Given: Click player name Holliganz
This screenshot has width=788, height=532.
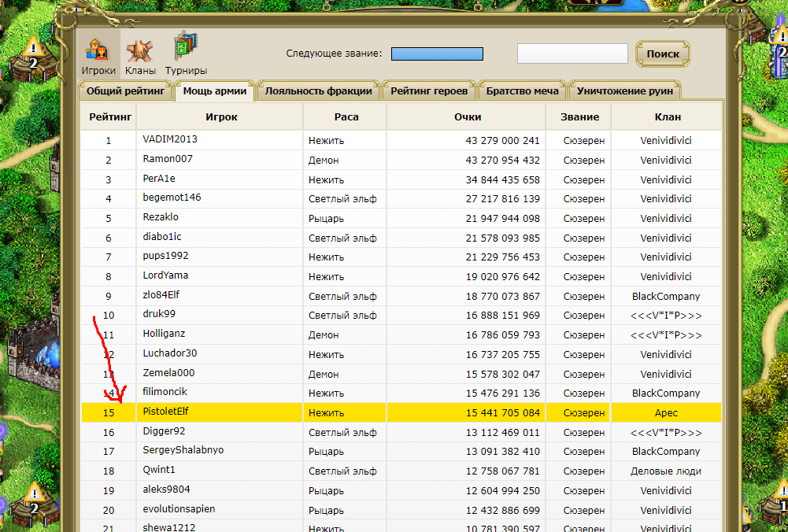Looking at the screenshot, I should pos(164,334).
